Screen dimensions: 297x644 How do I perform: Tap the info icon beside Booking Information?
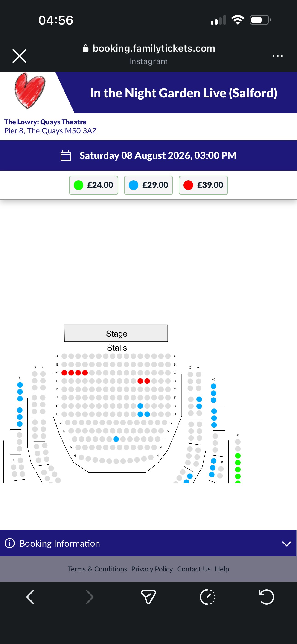(x=10, y=543)
